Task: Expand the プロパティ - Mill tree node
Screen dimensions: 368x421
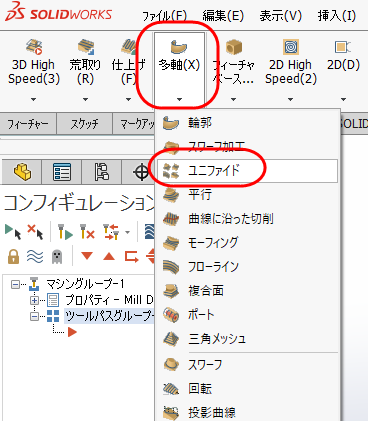Action: pyautogui.click(x=34, y=300)
